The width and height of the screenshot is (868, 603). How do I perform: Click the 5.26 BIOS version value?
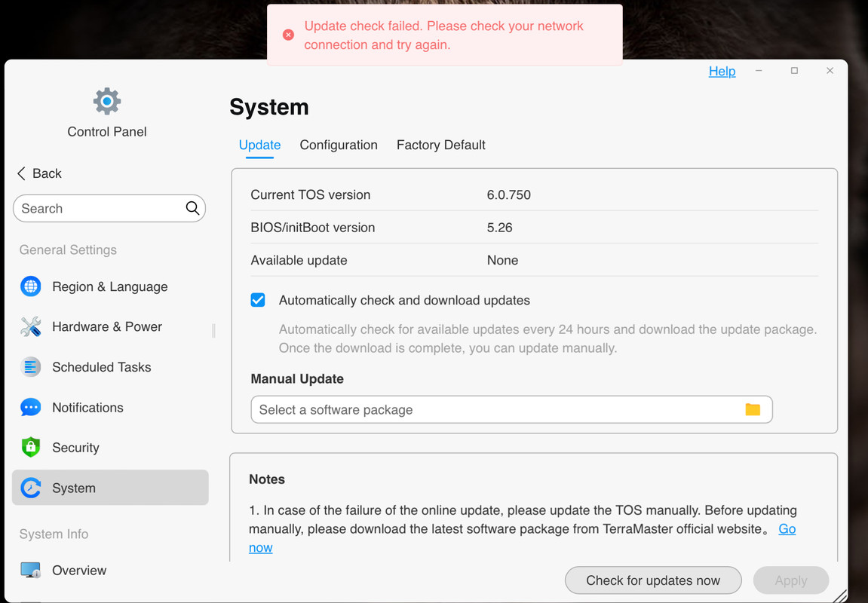[499, 228]
